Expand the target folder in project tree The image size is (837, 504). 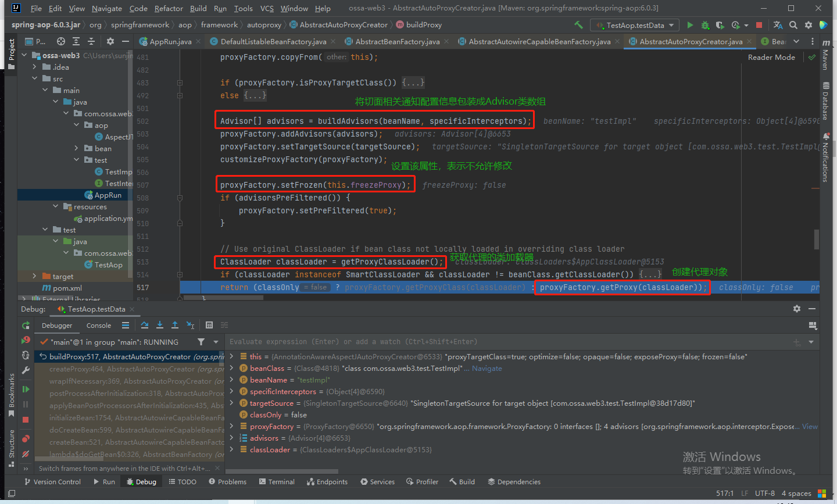pyautogui.click(x=35, y=276)
